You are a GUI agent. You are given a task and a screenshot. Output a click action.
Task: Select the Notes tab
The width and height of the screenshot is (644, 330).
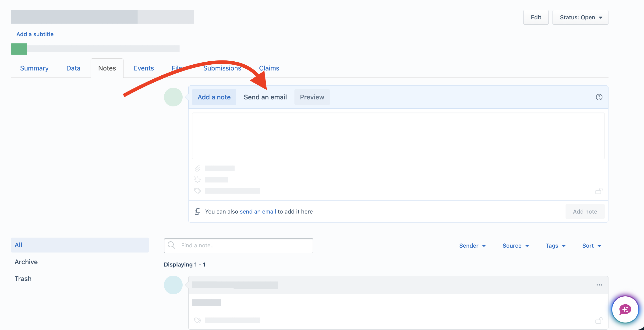click(x=107, y=68)
